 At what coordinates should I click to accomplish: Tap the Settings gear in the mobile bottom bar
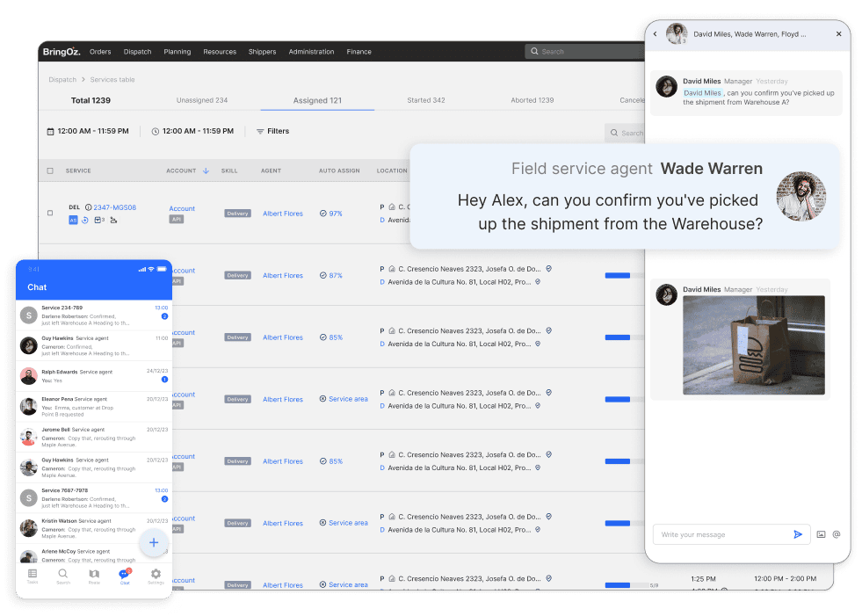tap(156, 576)
